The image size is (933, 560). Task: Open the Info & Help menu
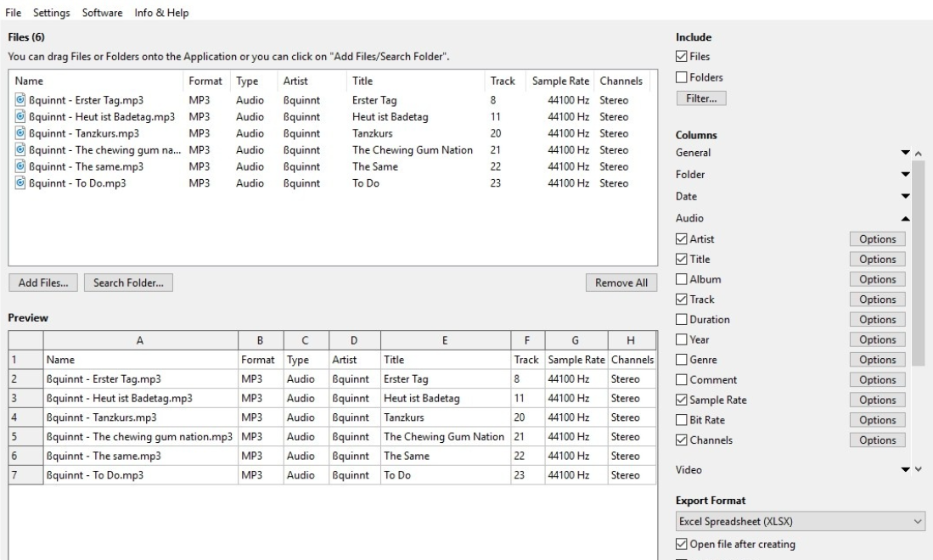tap(161, 13)
